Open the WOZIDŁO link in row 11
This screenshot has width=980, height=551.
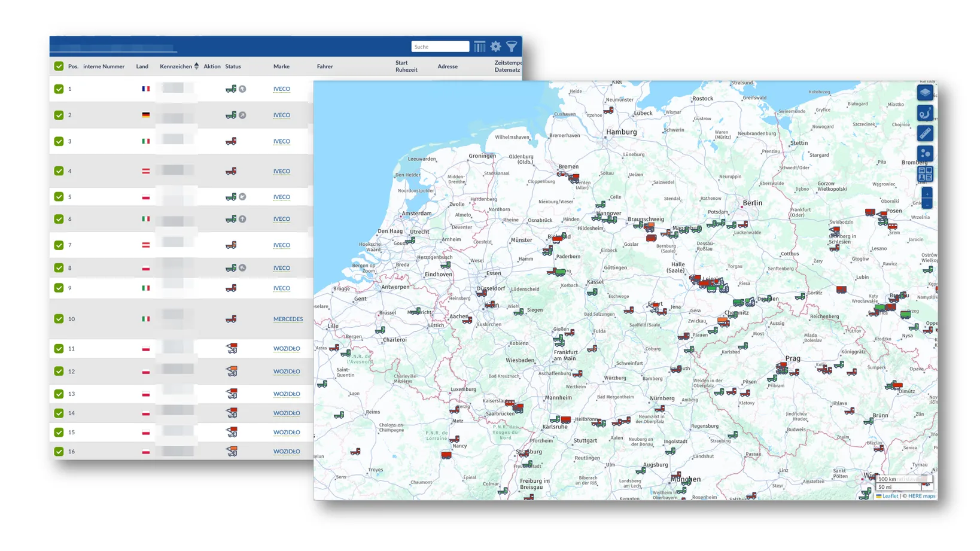[287, 349]
